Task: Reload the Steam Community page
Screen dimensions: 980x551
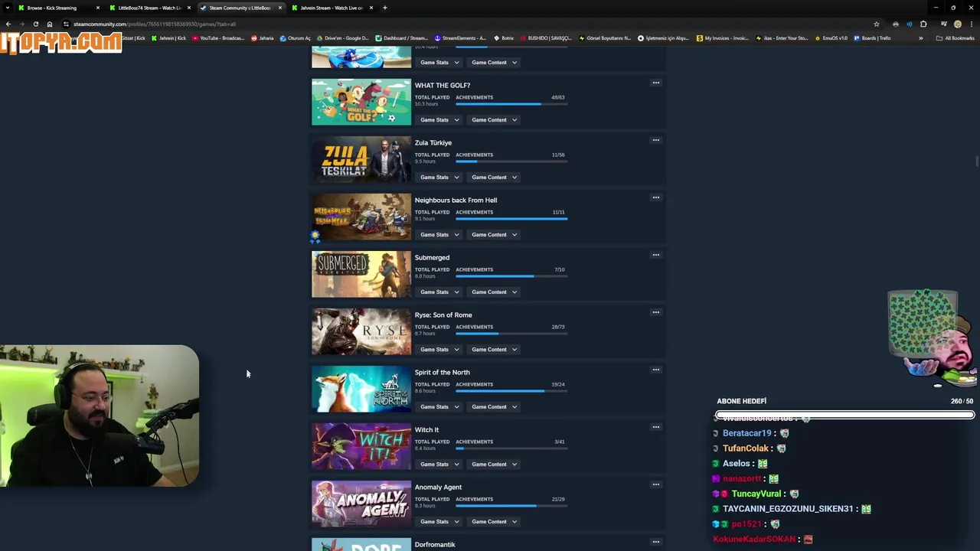Action: pyautogui.click(x=35, y=24)
